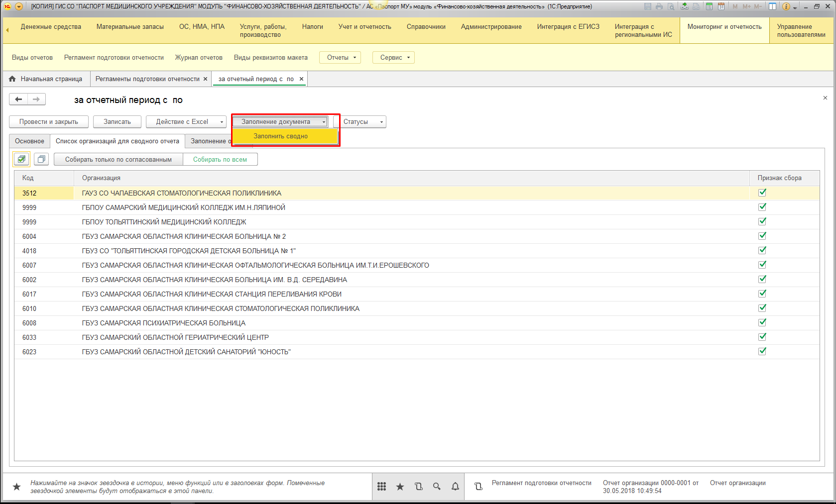Click the check all organizations icon
The width and height of the screenshot is (836, 504).
[x=21, y=159]
